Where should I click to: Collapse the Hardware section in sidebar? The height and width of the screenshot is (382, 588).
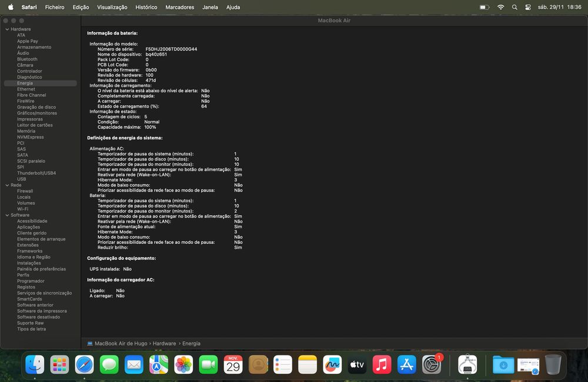point(7,29)
